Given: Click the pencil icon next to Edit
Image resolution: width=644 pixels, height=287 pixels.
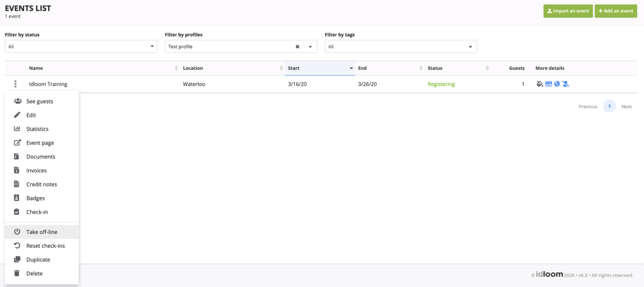Looking at the screenshot, I should click(17, 115).
